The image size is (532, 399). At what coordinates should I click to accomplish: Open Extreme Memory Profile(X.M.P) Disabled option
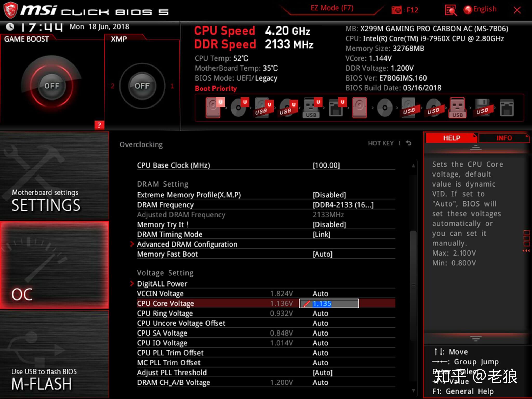(329, 195)
